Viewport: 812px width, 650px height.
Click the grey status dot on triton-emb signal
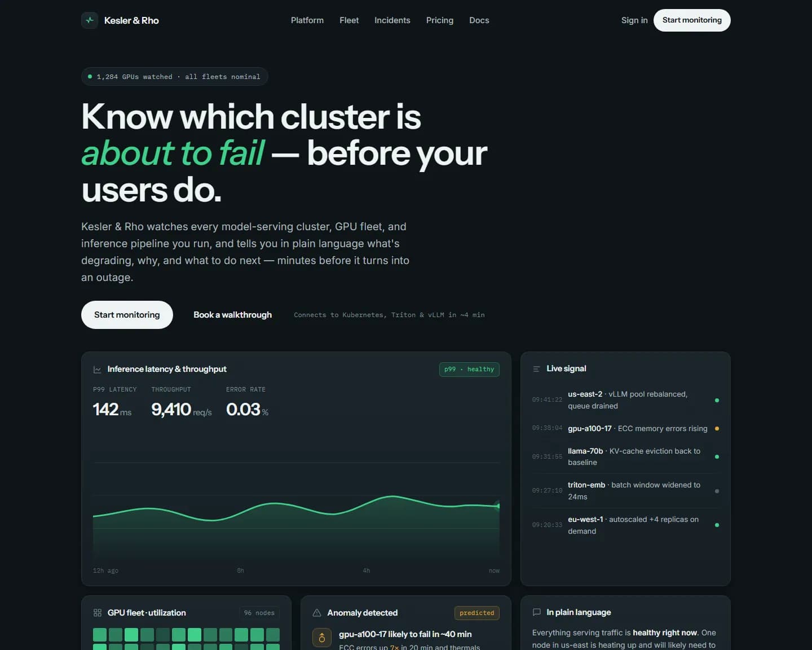pyautogui.click(x=717, y=491)
